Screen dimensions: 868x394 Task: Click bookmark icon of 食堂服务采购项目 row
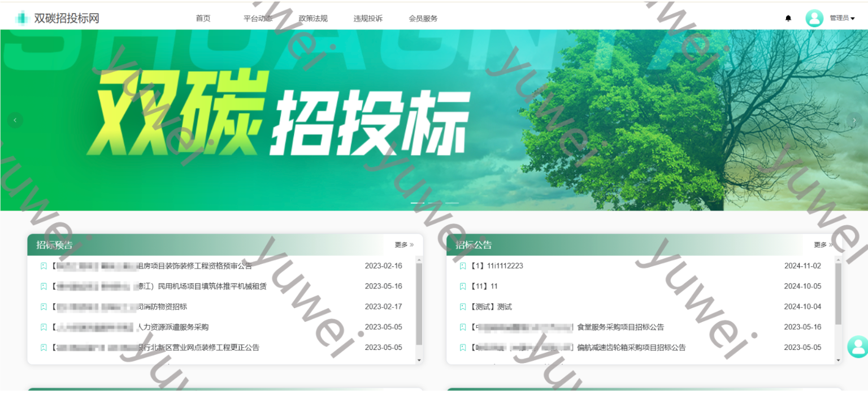tap(463, 327)
